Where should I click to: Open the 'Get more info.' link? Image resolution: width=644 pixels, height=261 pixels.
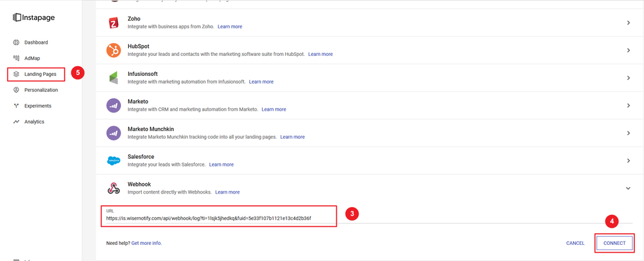coord(146,243)
